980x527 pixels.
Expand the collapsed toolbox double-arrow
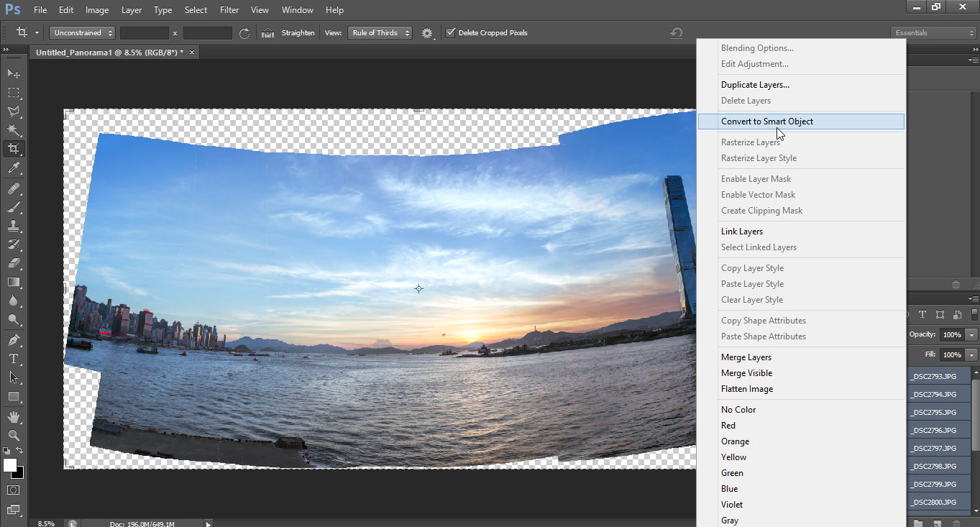(x=6, y=49)
